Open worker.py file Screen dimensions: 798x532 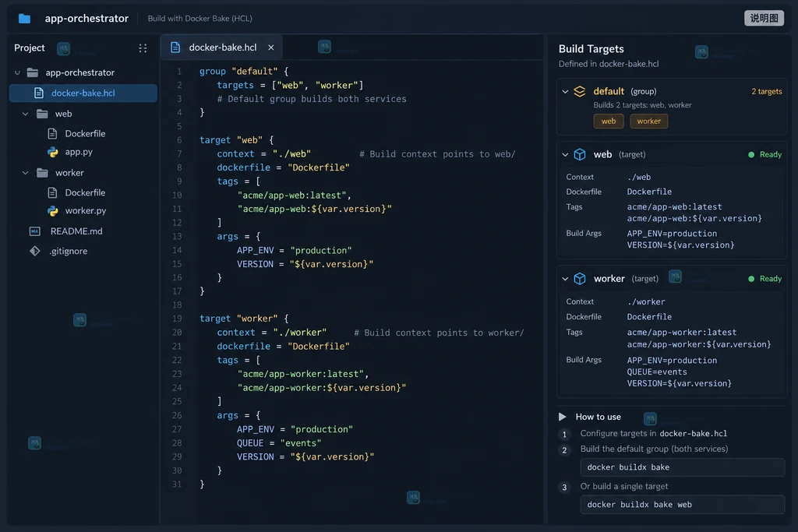tap(86, 210)
